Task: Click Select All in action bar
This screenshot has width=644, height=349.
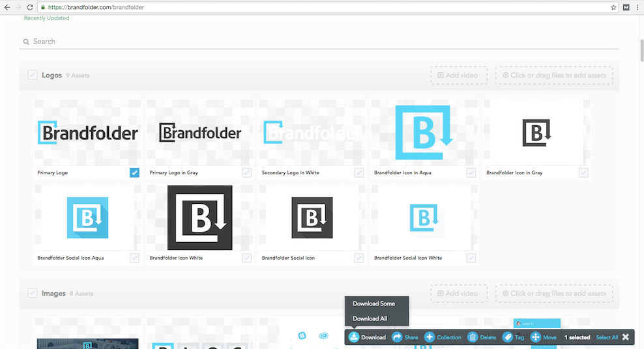Action: tap(607, 337)
